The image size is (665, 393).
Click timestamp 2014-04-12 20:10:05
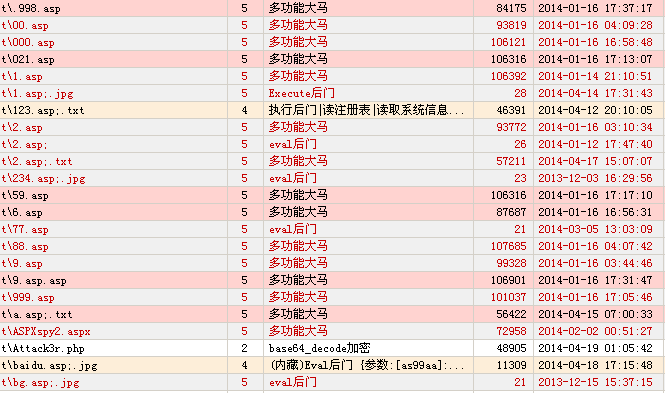(595, 110)
